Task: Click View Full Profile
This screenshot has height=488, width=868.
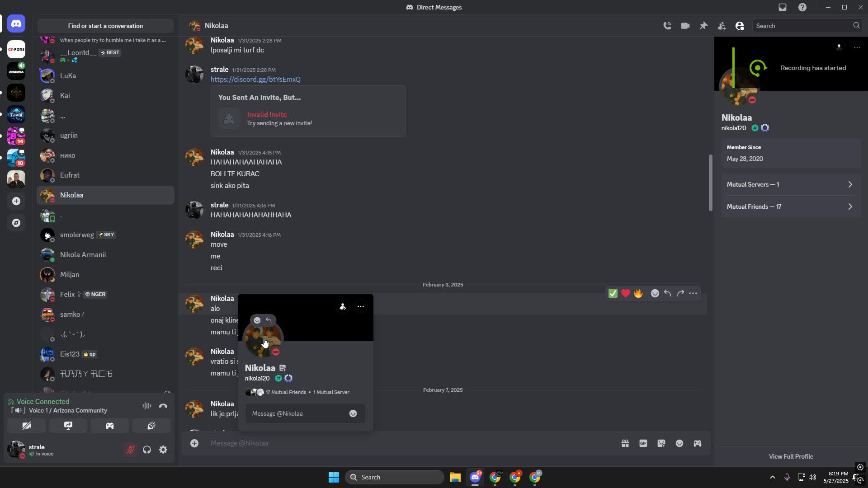Action: point(791,456)
